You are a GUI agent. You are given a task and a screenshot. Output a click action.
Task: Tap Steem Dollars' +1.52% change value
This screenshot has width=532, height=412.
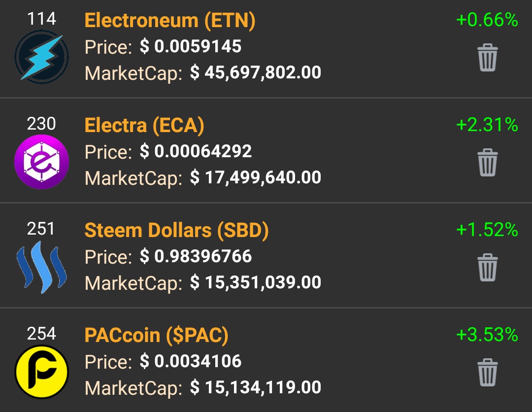[x=487, y=230]
